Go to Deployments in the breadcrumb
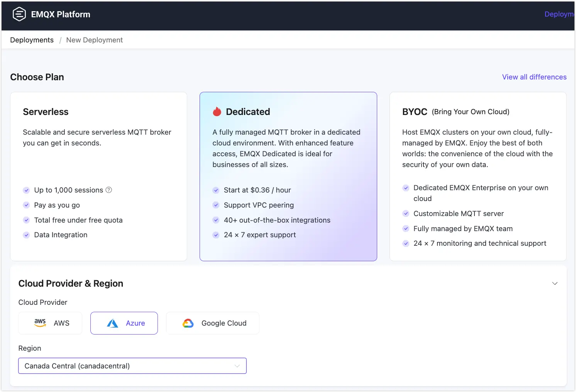 (x=32, y=40)
